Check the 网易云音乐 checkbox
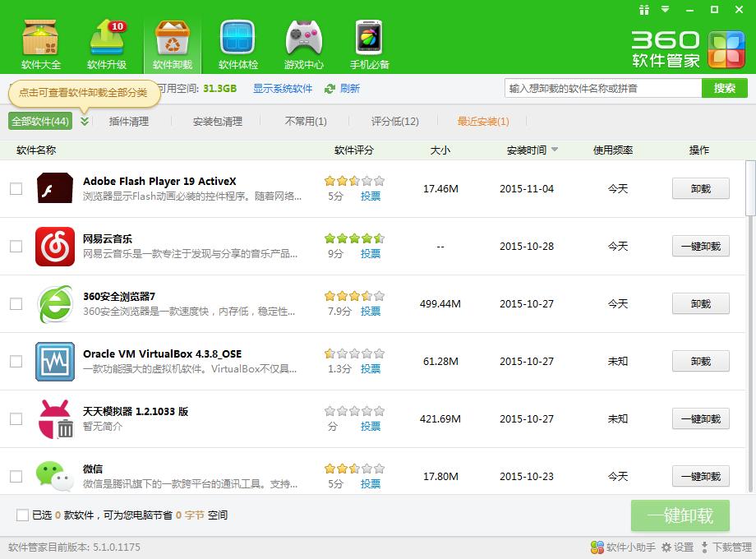 click(x=16, y=246)
